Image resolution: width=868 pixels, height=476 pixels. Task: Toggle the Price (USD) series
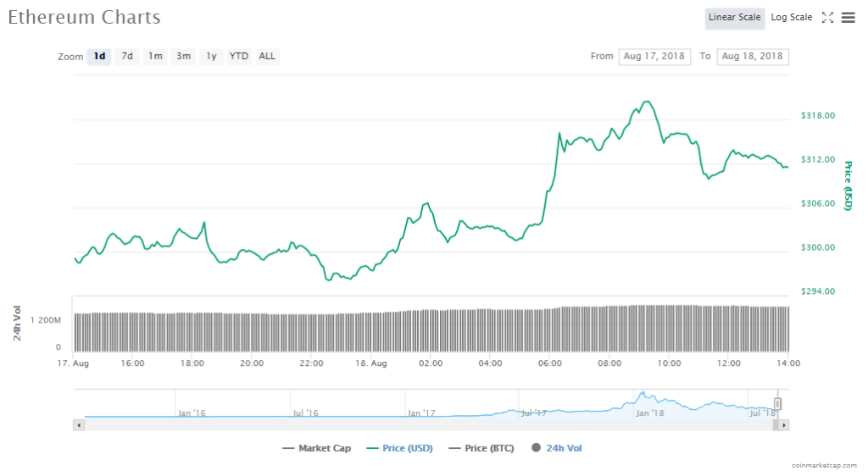pos(398,448)
